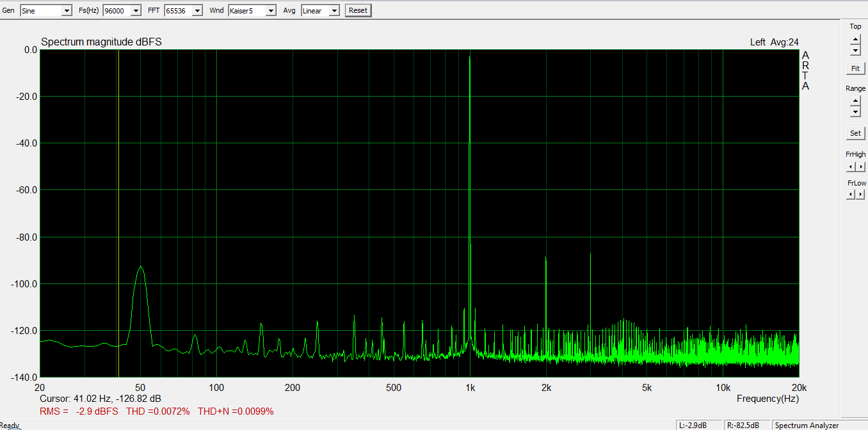Click the "Spectrum magnitude dBFS" title

tap(101, 42)
